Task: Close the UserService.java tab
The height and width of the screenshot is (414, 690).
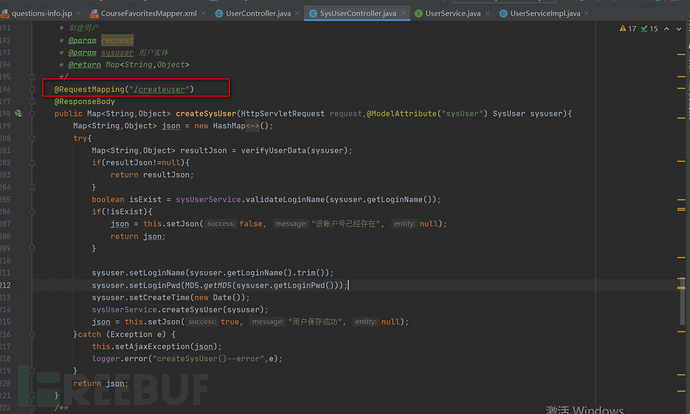Action: click(x=488, y=13)
